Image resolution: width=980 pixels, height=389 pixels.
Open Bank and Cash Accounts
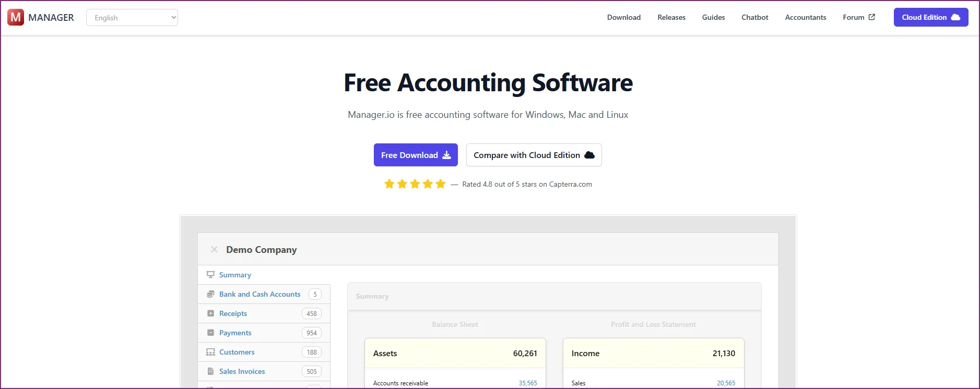point(259,294)
